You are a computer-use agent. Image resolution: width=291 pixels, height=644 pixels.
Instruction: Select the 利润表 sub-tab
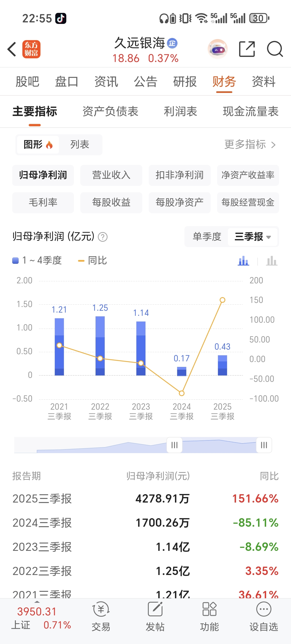pos(180,112)
